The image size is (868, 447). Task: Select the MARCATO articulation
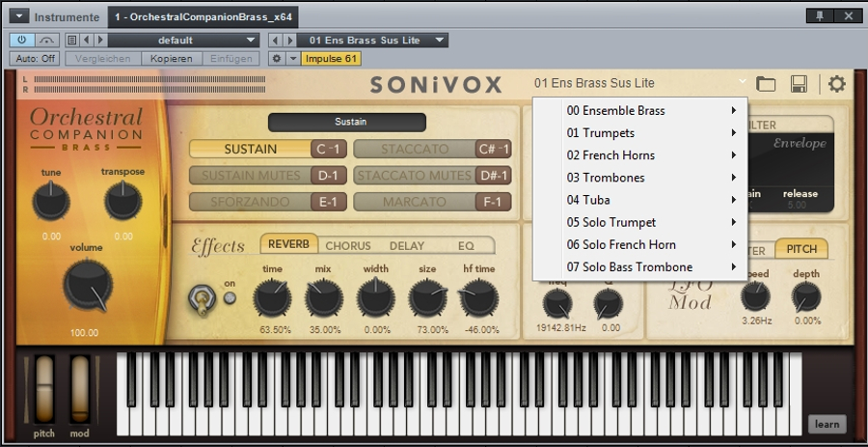(x=415, y=202)
